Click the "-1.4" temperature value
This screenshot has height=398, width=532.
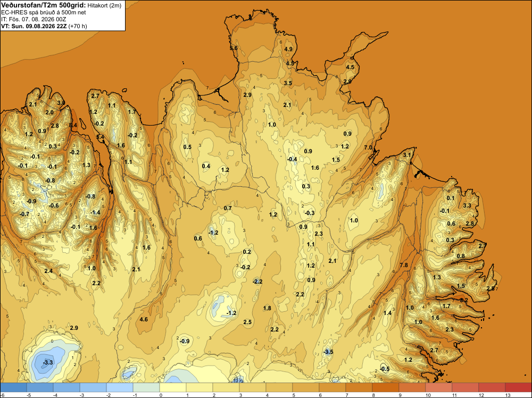click(x=95, y=212)
